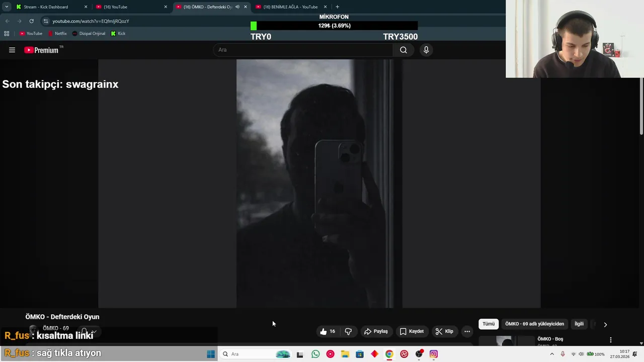Click the search magnifier button
The image size is (644, 362).
(403, 50)
